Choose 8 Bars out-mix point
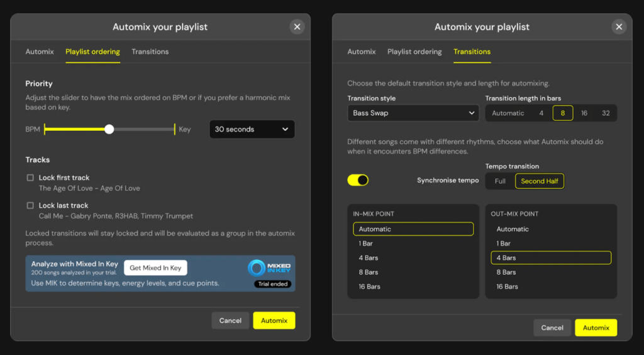Screen dimensions: 644x355 (x=551, y=272)
